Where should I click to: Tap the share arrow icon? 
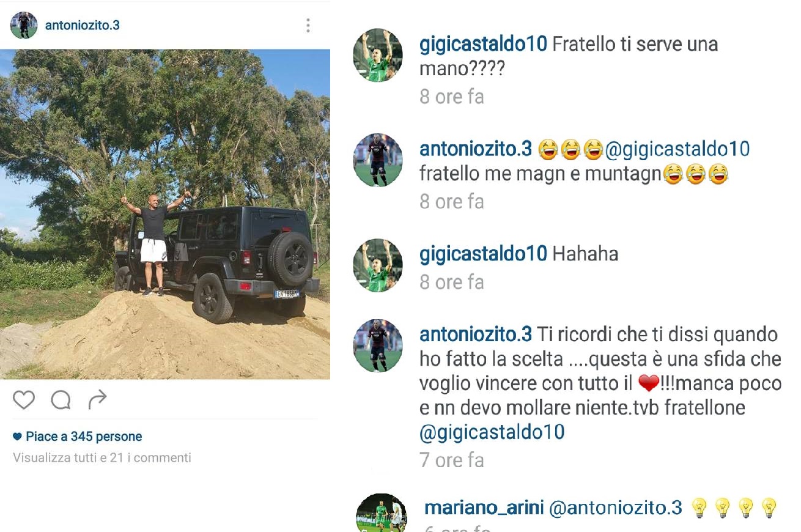(x=97, y=400)
